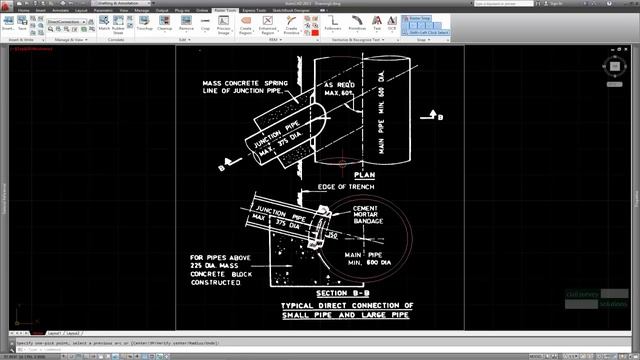Screen dimensions: 640x360
Task: Open the Layout1 drawing tab
Action: 55,333
